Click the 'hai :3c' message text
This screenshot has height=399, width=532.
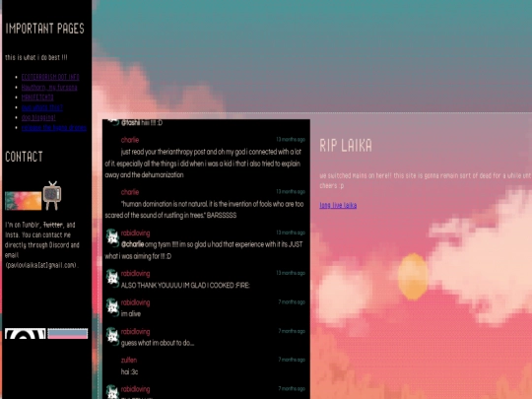click(130, 371)
